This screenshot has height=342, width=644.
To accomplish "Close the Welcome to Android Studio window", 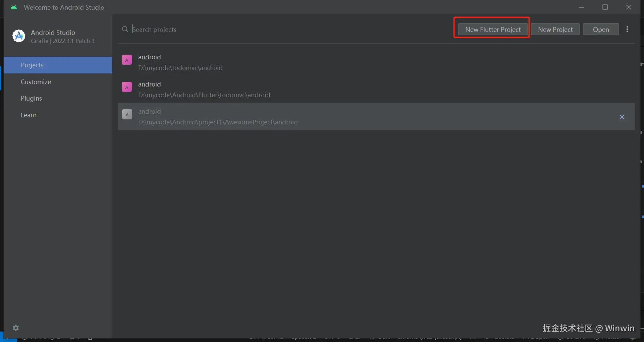I will [629, 7].
